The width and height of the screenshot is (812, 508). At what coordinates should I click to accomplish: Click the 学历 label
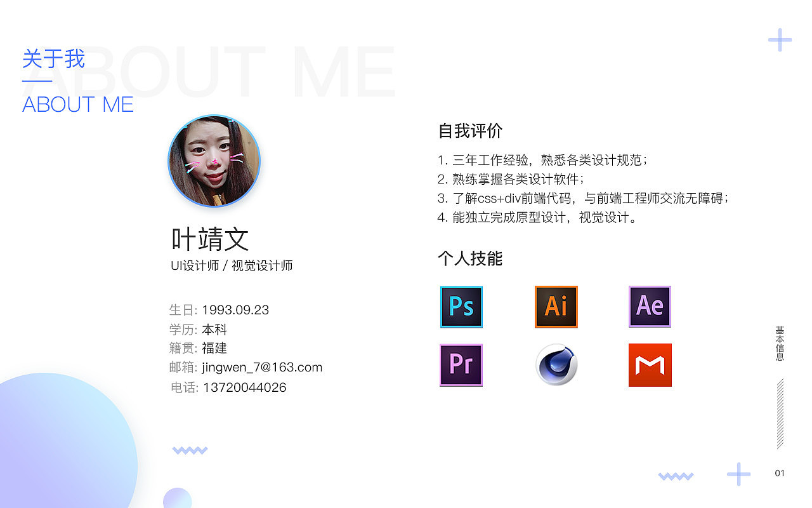(x=183, y=330)
